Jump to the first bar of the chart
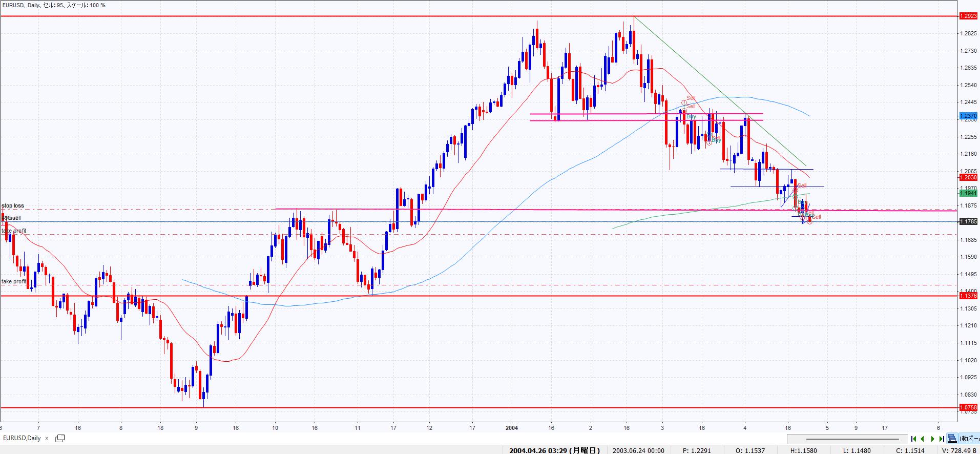The height and width of the screenshot is (454, 980). pos(913,439)
